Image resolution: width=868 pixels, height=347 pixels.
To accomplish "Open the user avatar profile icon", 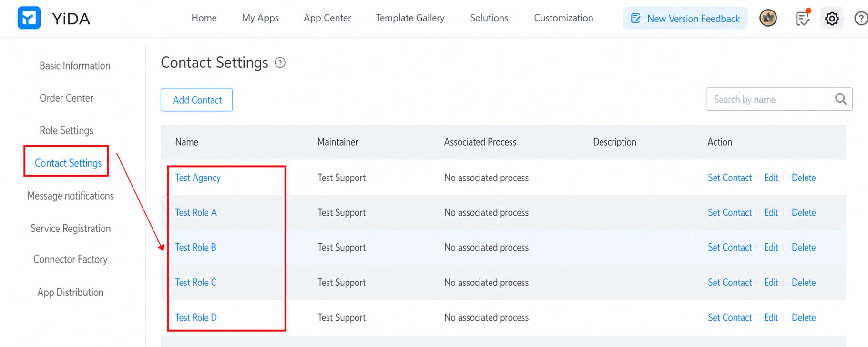I will click(x=768, y=18).
